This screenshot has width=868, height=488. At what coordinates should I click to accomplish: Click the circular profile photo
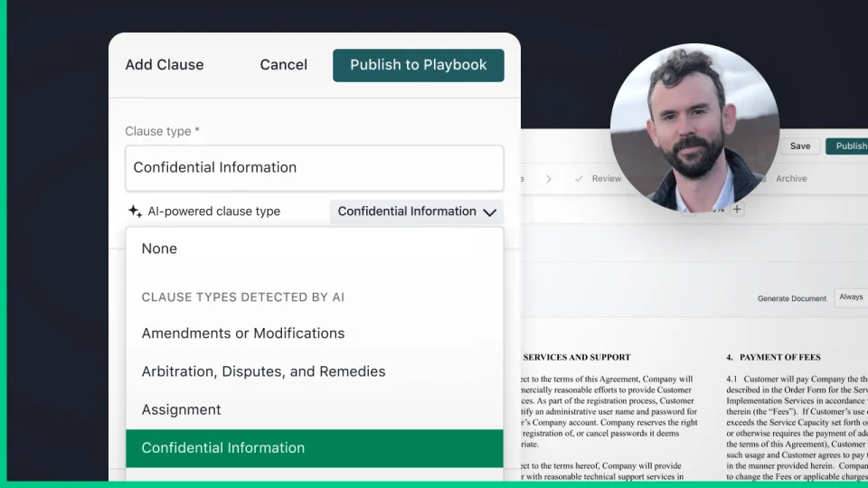click(694, 127)
